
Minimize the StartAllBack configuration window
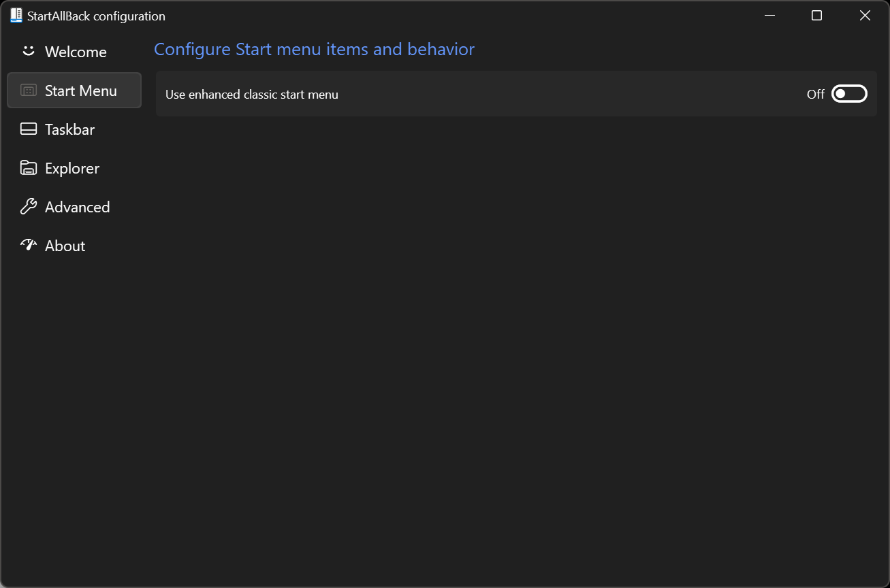pyautogui.click(x=770, y=16)
